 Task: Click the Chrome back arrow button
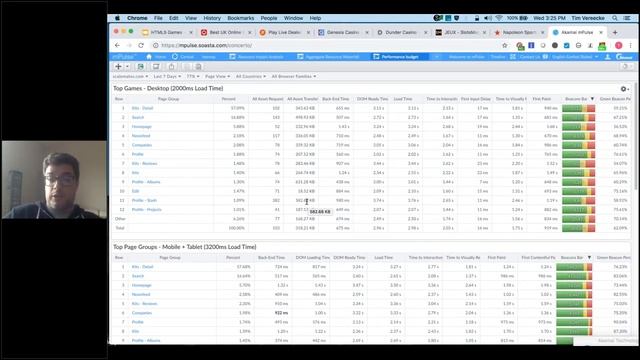point(118,45)
